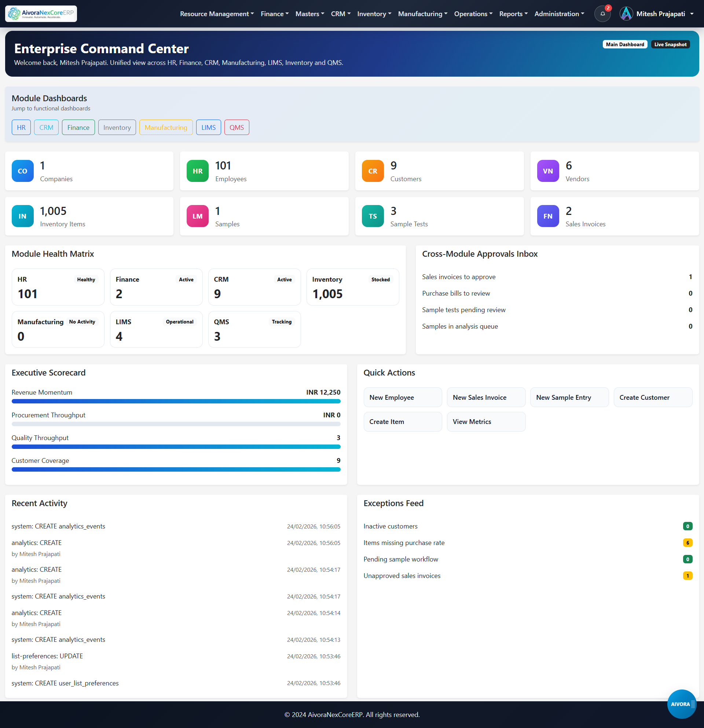Click the Unapproved sales invoices badge
This screenshot has width=704, height=728.
click(687, 575)
